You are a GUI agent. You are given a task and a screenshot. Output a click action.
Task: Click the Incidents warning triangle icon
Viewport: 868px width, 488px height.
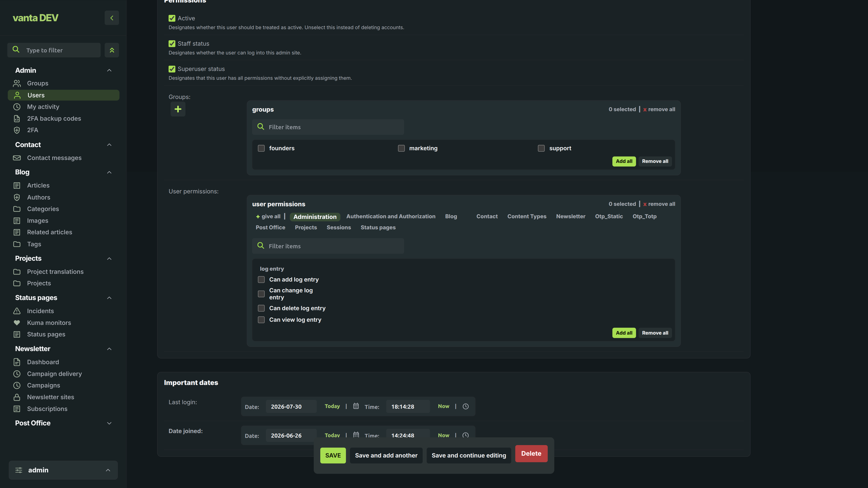(17, 311)
